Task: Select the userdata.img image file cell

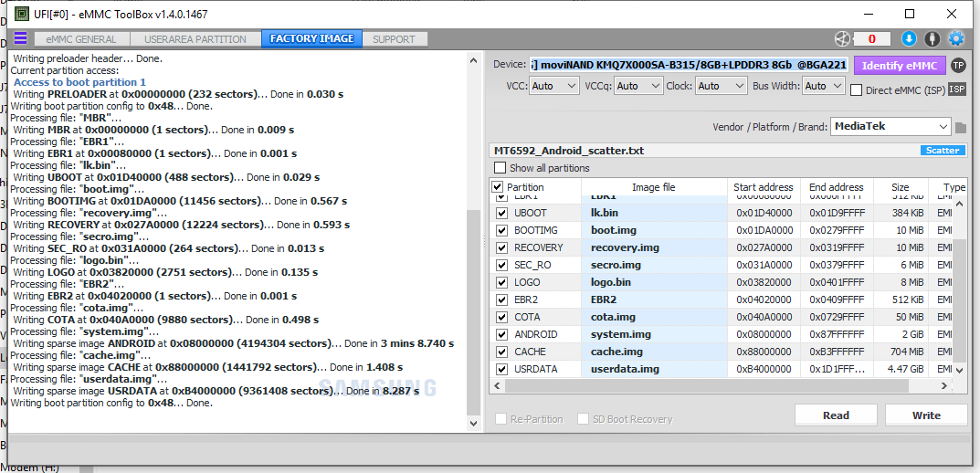Action: [654, 369]
